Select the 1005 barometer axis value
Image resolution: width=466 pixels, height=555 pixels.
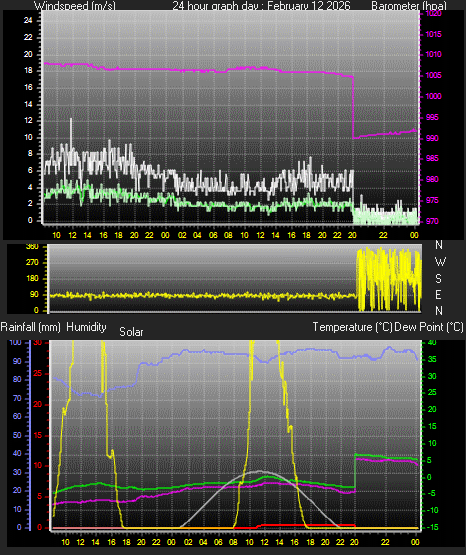[434, 75]
